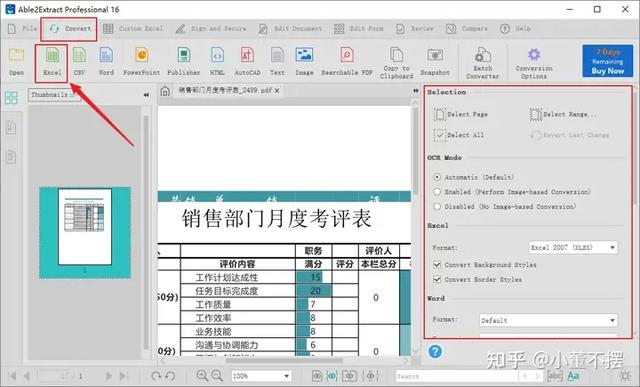Convert document to Text
This screenshot has height=387, width=640.
277,61
